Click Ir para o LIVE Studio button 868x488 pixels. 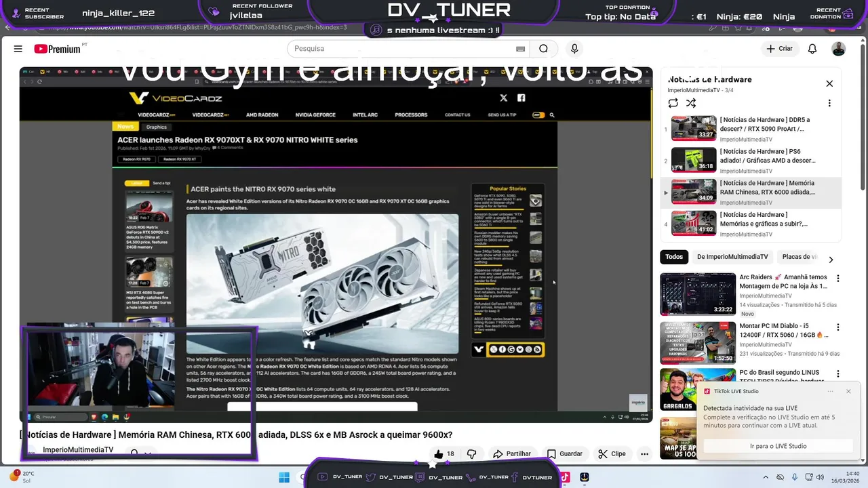coord(778,446)
